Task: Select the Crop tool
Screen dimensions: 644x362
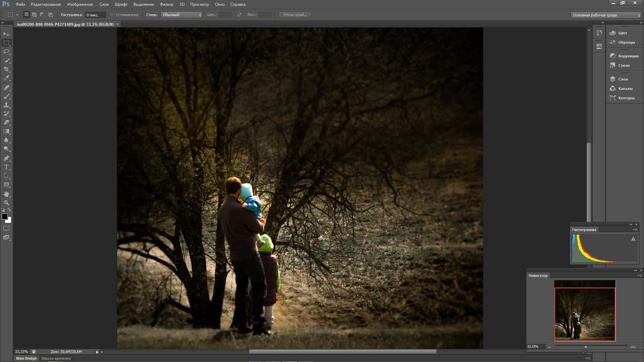Action: coord(6,69)
